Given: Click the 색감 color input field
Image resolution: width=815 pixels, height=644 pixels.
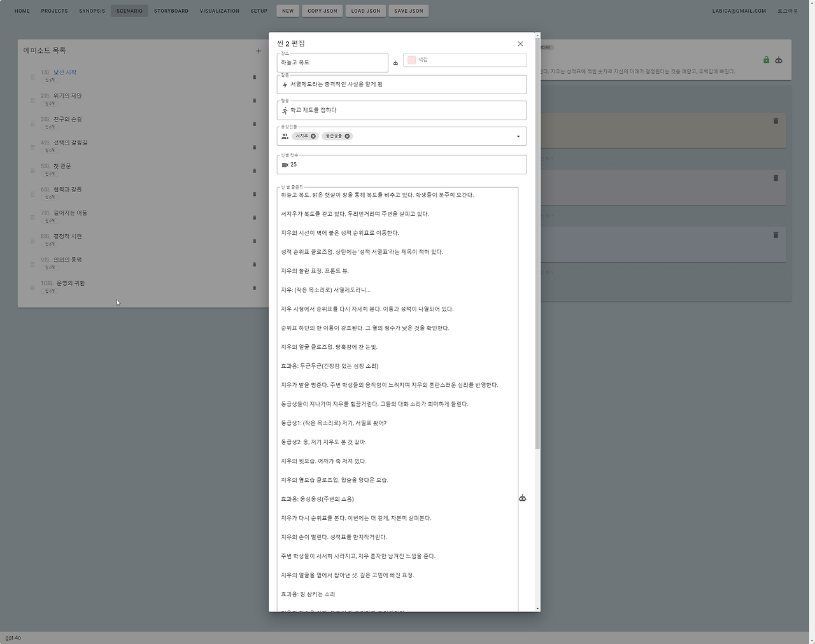Looking at the screenshot, I should (x=465, y=60).
